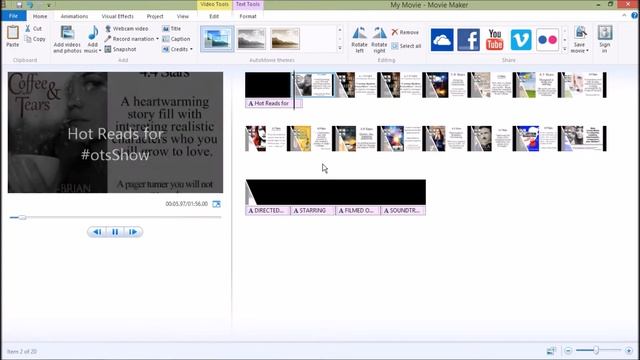Click the preview seek bar slider
Screen dimensions: 640x360
pos(22,218)
